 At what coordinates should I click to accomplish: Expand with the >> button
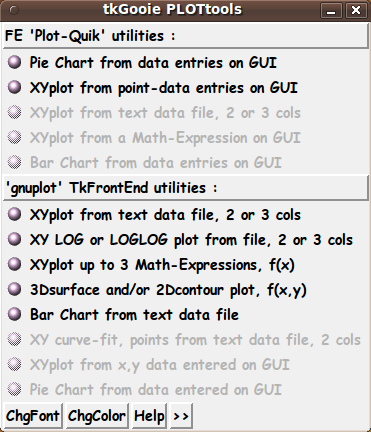(181, 416)
